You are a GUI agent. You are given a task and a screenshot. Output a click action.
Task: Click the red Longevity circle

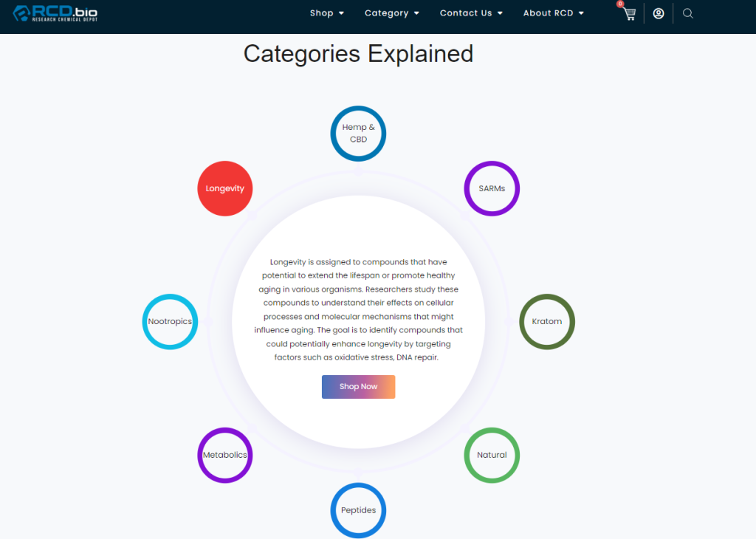click(x=224, y=188)
